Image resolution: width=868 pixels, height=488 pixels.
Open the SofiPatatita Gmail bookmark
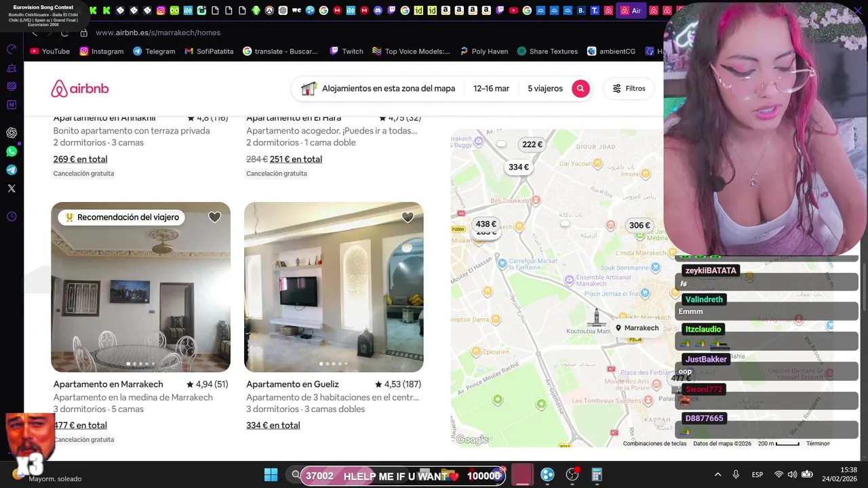pyautogui.click(x=209, y=52)
